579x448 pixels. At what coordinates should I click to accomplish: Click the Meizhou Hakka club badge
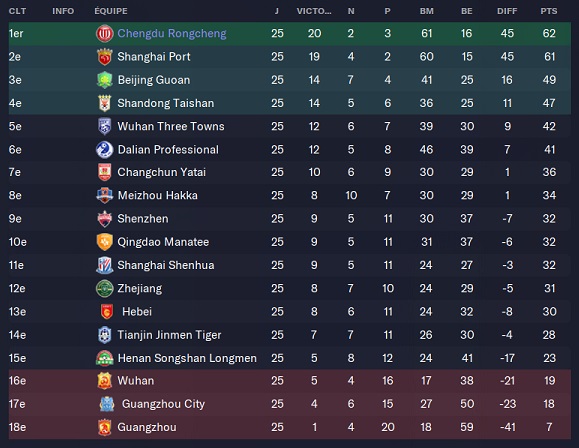pyautogui.click(x=105, y=195)
